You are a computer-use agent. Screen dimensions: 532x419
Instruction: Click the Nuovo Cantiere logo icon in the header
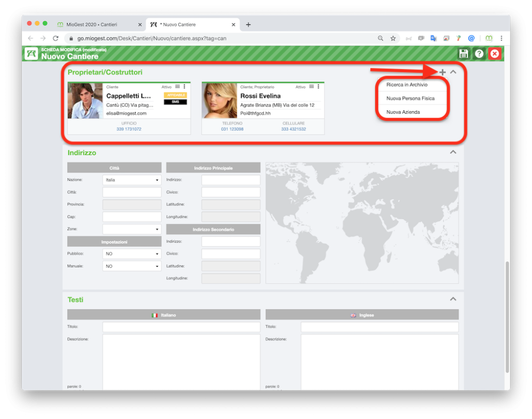31,54
